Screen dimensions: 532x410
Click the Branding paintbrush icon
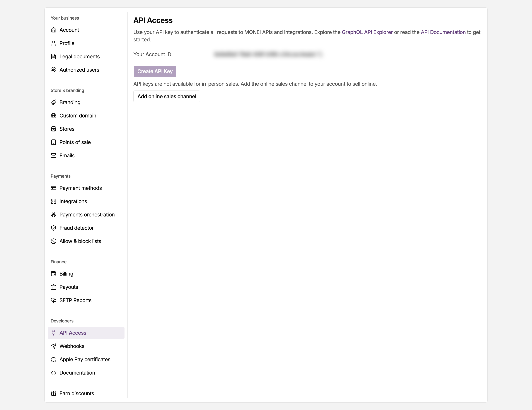pyautogui.click(x=54, y=102)
